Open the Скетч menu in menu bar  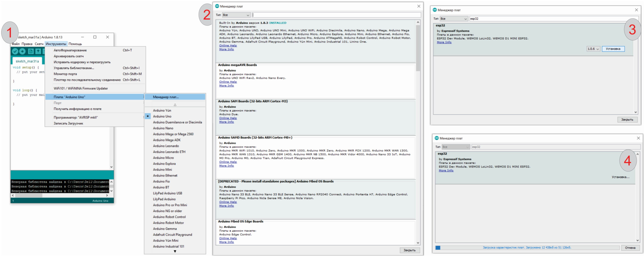[x=39, y=44]
